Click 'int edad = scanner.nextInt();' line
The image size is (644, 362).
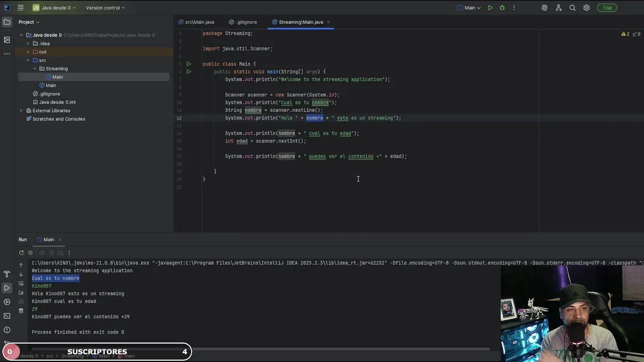click(266, 141)
